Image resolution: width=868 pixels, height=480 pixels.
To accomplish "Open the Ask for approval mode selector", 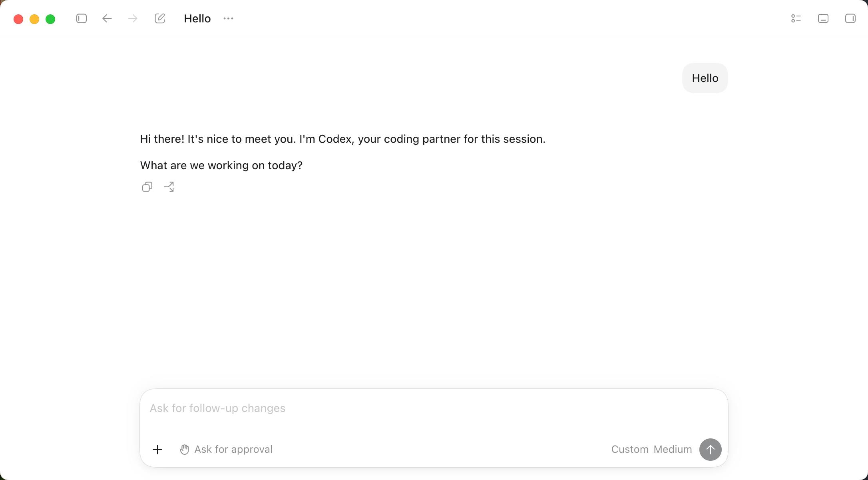I will (226, 450).
